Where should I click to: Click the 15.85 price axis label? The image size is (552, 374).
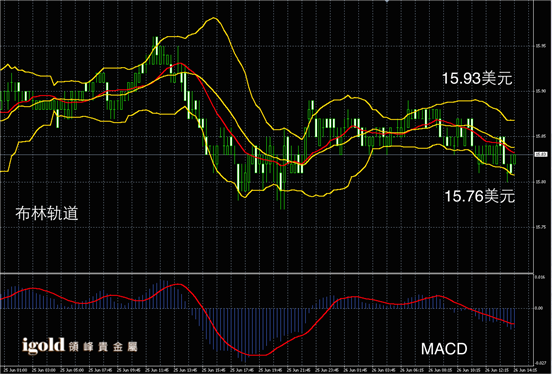pyautogui.click(x=540, y=136)
